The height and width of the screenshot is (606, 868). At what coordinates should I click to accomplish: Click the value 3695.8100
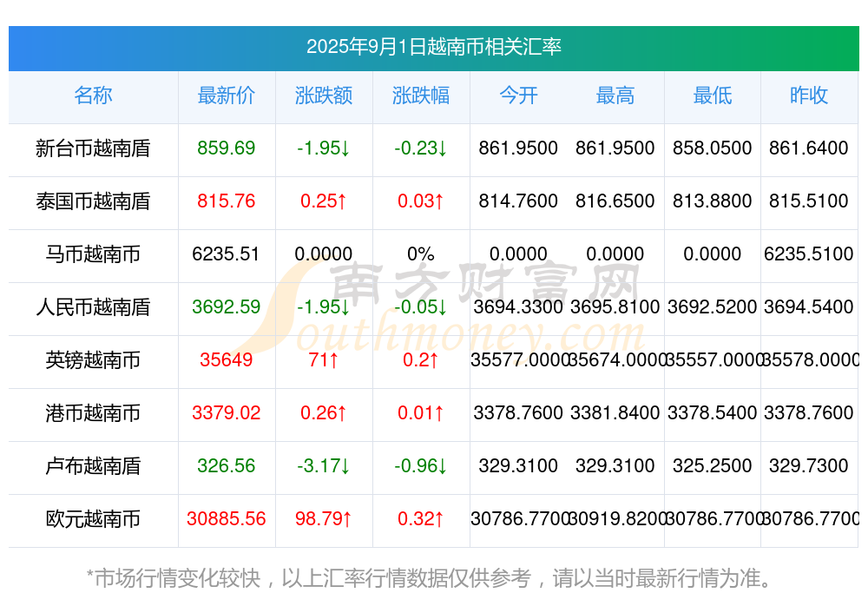pyautogui.click(x=615, y=306)
